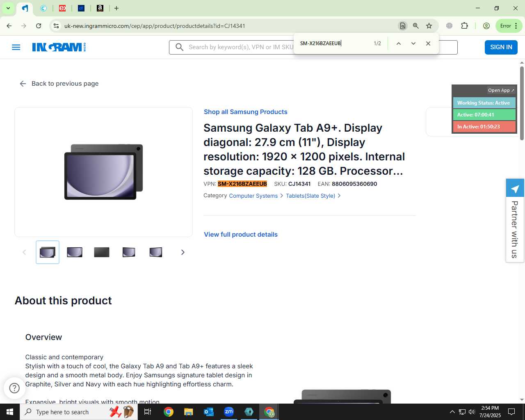Image resolution: width=525 pixels, height=420 pixels.
Task: Click in the find bar text field
Action: coord(333,43)
